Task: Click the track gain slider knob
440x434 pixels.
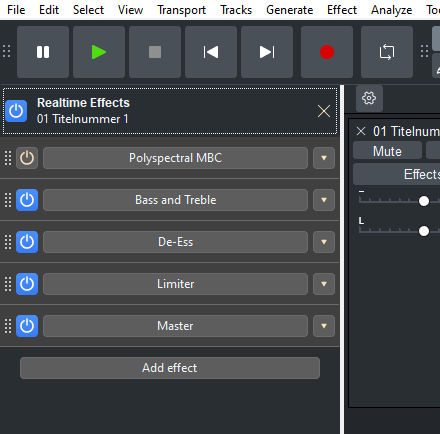Action: (x=424, y=201)
